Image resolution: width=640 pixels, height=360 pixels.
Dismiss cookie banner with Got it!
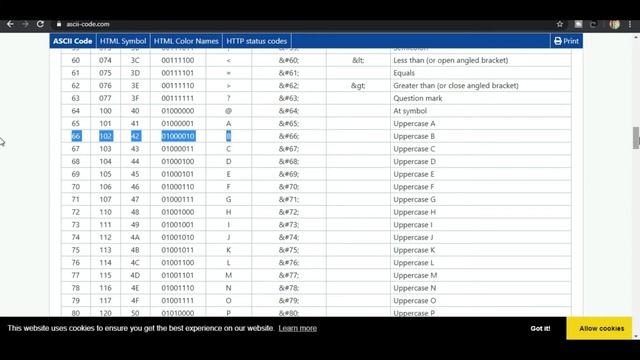coord(540,328)
